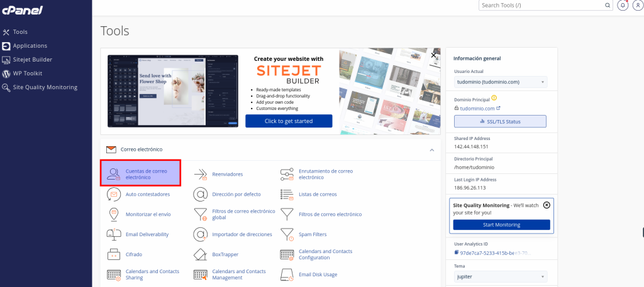Open the user account menu icon

pos(637,5)
